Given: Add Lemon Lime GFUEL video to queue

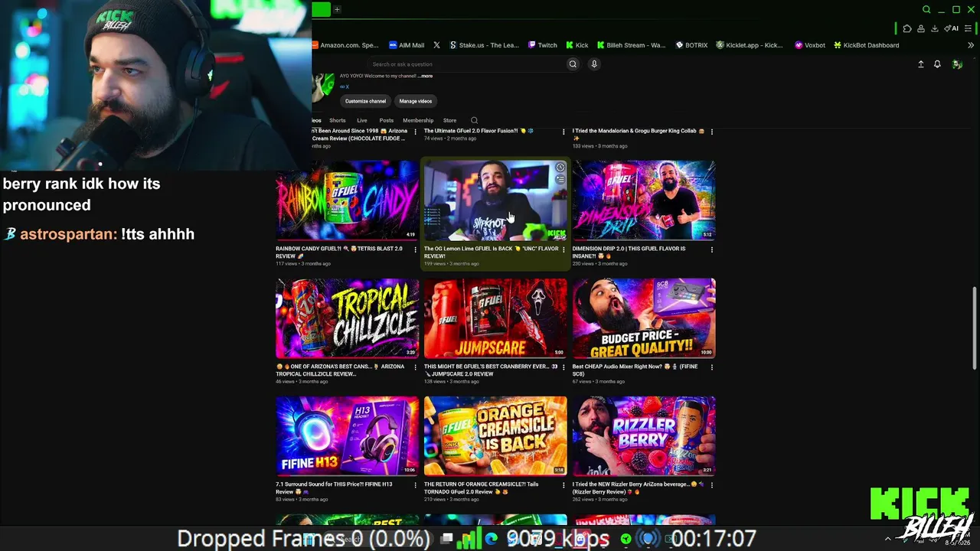Looking at the screenshot, I should (x=560, y=180).
